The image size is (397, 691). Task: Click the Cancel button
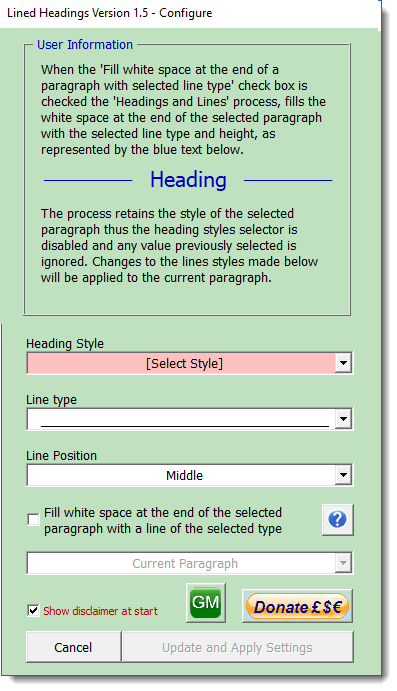(x=73, y=647)
